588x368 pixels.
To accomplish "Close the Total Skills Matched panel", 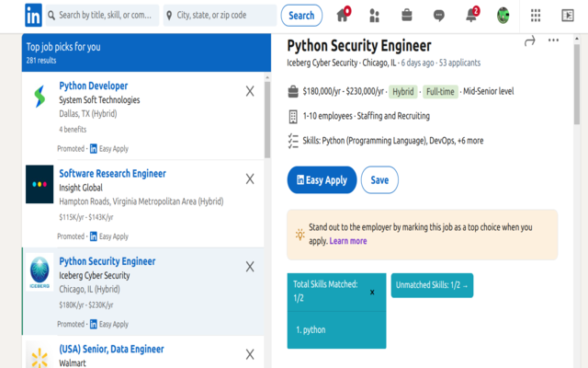I will click(x=372, y=292).
